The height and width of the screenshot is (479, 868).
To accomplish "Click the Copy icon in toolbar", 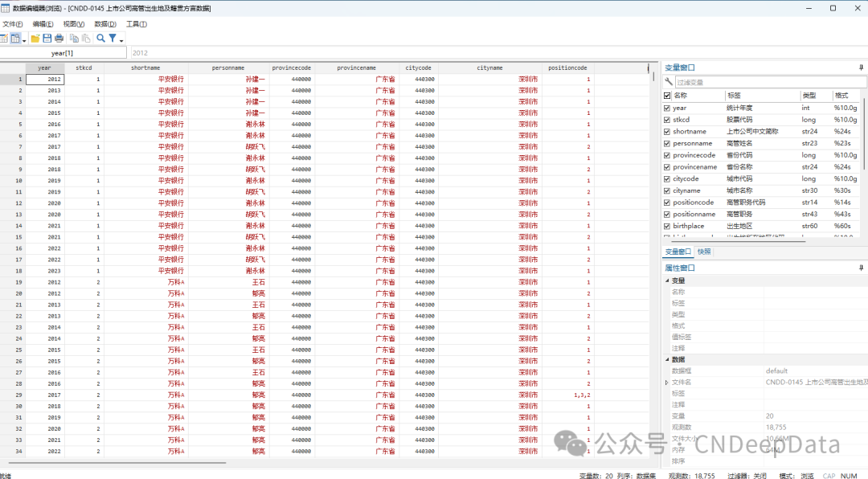I will coord(74,38).
